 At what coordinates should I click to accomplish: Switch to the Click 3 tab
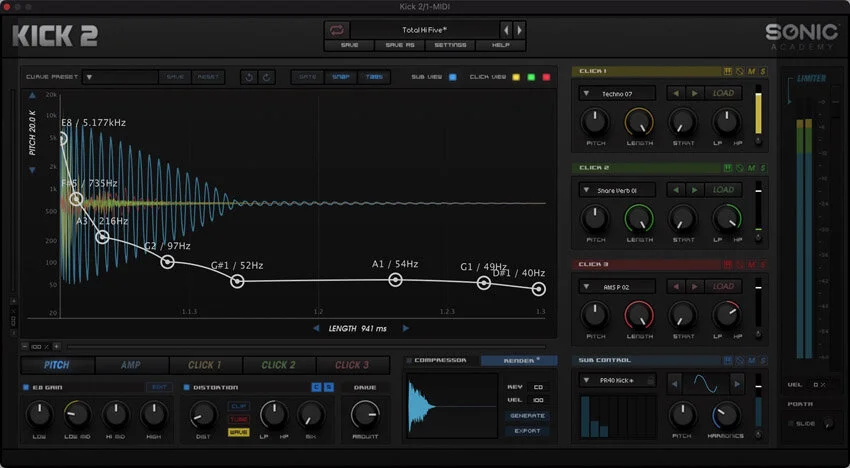tap(352, 365)
